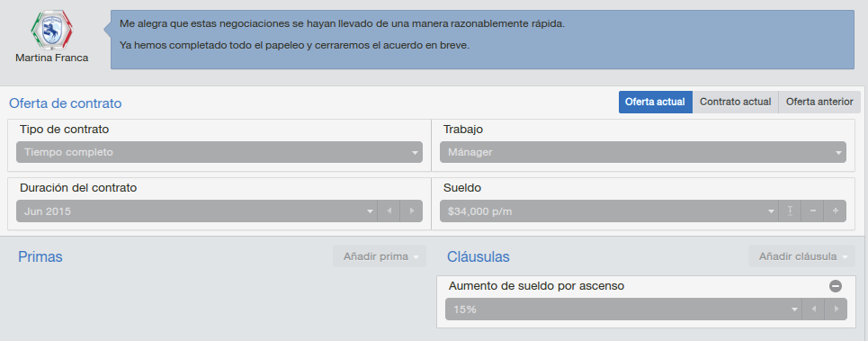This screenshot has height=341, width=868.
Task: Click the salary text-edit cursor icon
Action: click(790, 211)
